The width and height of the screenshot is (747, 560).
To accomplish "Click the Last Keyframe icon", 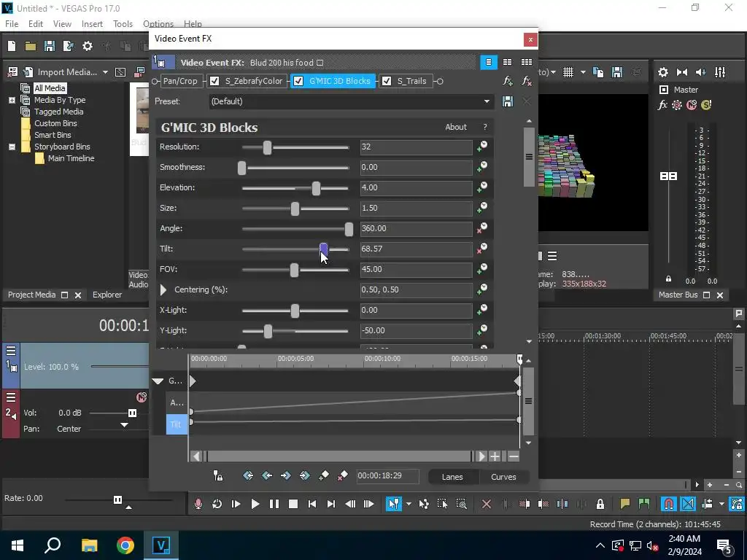I will coord(304,475).
